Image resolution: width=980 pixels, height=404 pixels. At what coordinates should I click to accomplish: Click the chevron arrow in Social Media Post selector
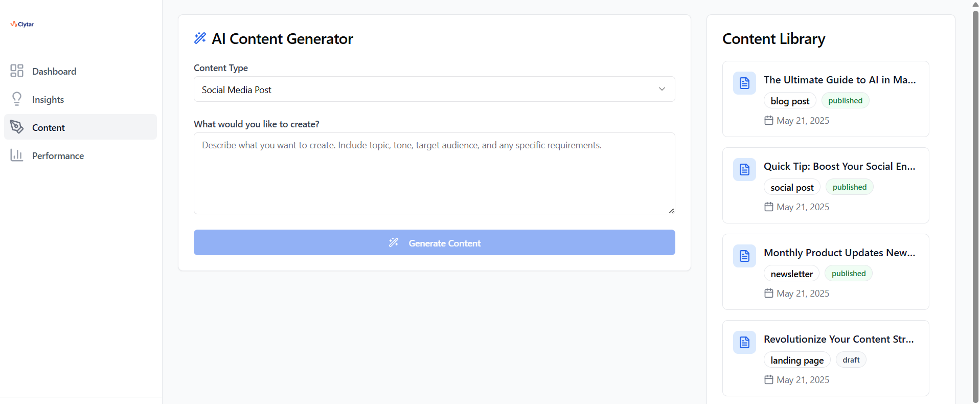point(662,89)
